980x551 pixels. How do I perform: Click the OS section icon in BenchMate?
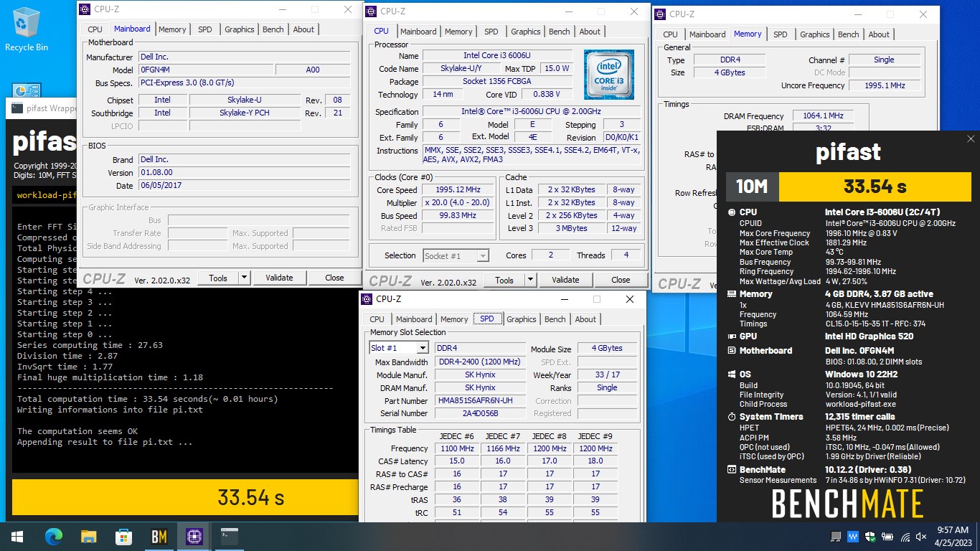(732, 375)
